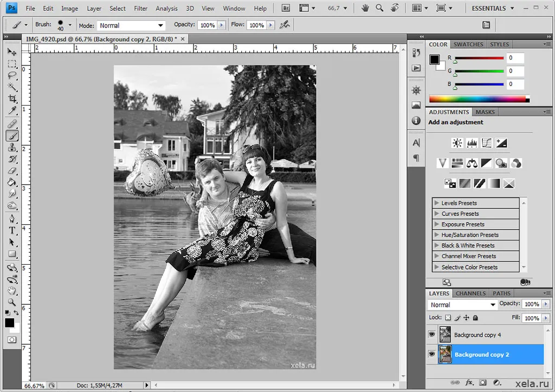Swap foreground and background colors
This screenshot has width=555, height=392.
[16, 312]
